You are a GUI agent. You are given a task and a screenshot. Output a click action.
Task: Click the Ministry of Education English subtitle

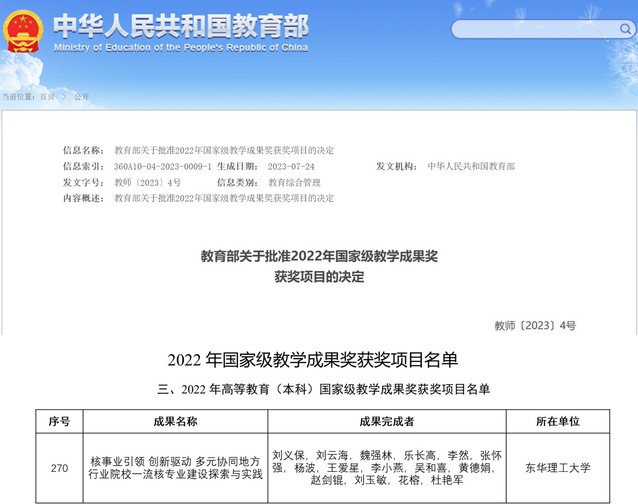click(x=181, y=48)
